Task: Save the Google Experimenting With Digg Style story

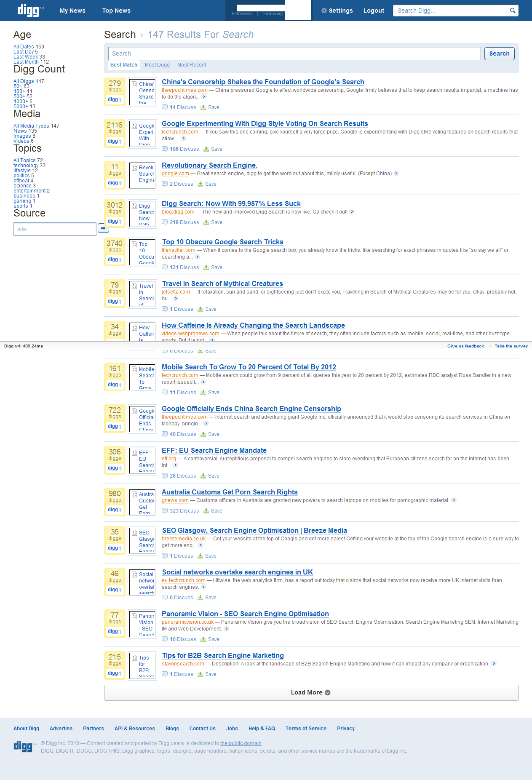Action: [x=213, y=149]
